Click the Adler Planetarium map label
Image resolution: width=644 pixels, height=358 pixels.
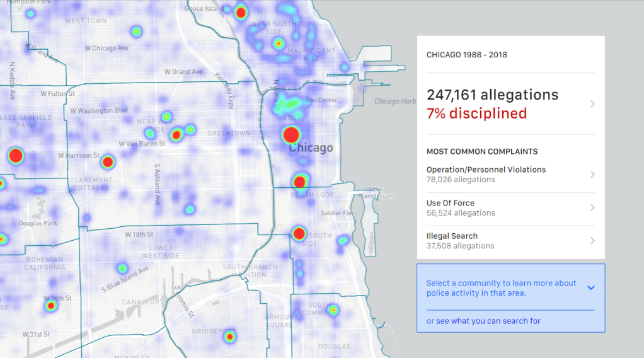[375, 192]
